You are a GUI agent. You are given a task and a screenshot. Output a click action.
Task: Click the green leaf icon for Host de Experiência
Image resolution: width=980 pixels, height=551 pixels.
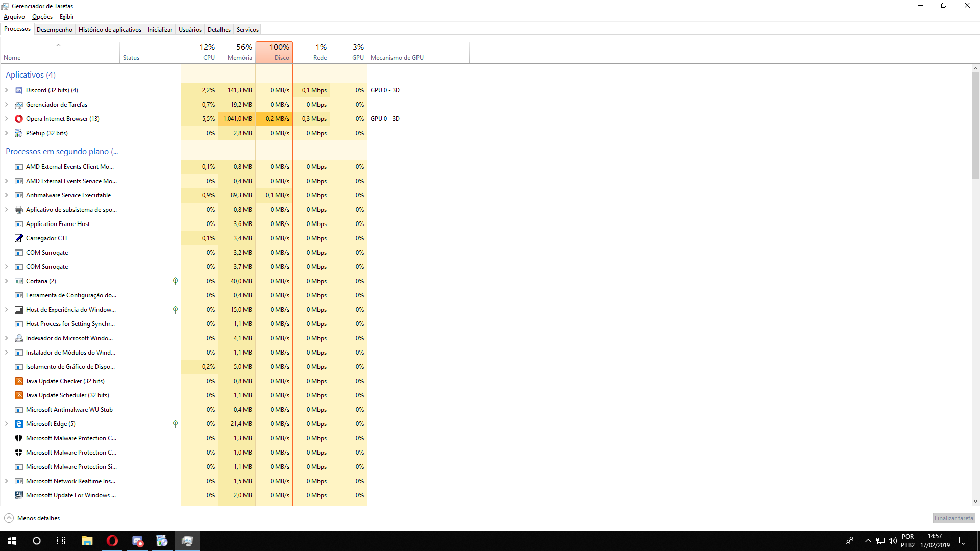click(175, 310)
